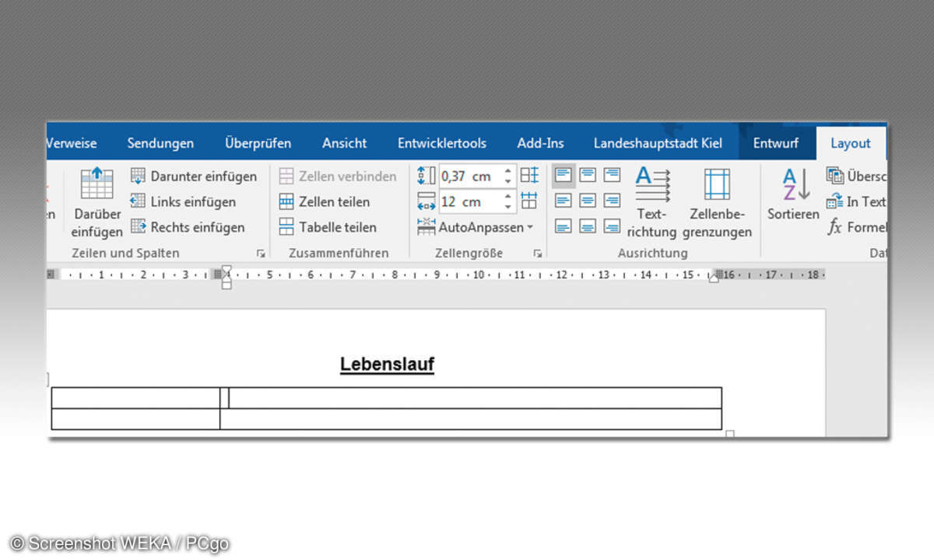Open the AutoAnpassen dropdown

click(x=476, y=227)
